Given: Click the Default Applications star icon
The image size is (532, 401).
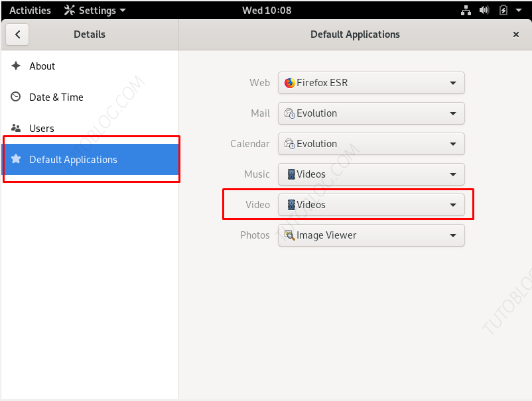Looking at the screenshot, I should coord(16,158).
